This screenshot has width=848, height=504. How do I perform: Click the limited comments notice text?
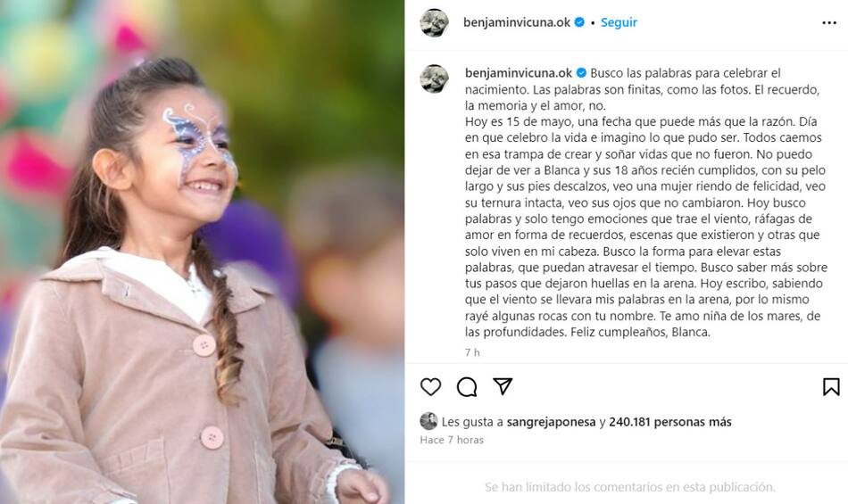tap(629, 487)
